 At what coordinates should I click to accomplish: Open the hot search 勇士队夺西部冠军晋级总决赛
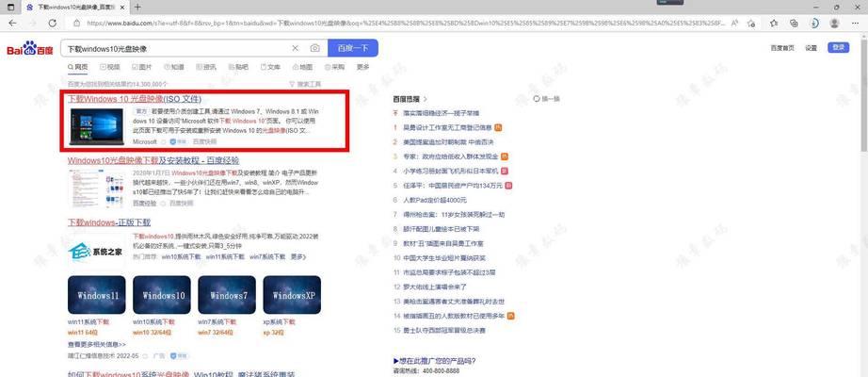(x=444, y=331)
